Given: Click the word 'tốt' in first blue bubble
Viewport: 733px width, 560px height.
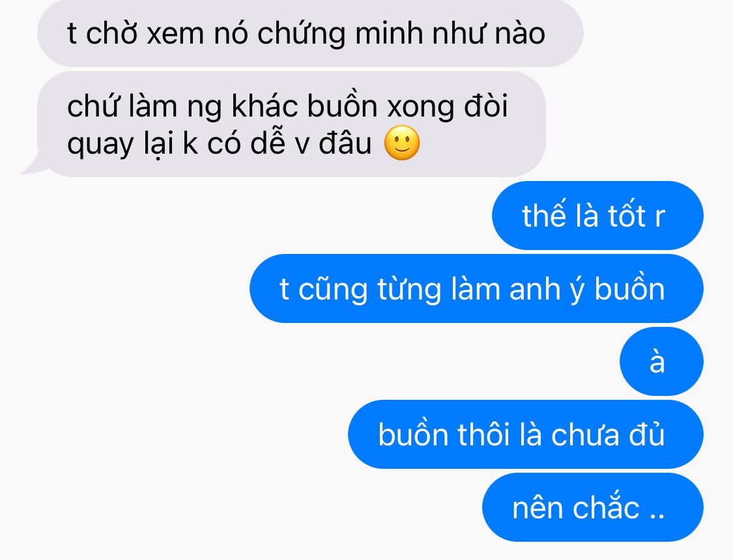Looking at the screenshot, I should [626, 216].
